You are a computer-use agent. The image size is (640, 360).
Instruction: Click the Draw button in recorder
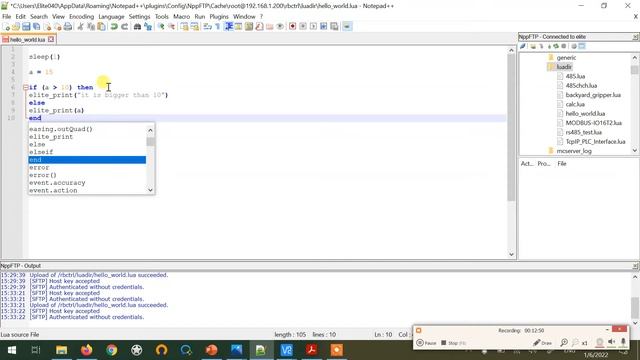(542, 343)
